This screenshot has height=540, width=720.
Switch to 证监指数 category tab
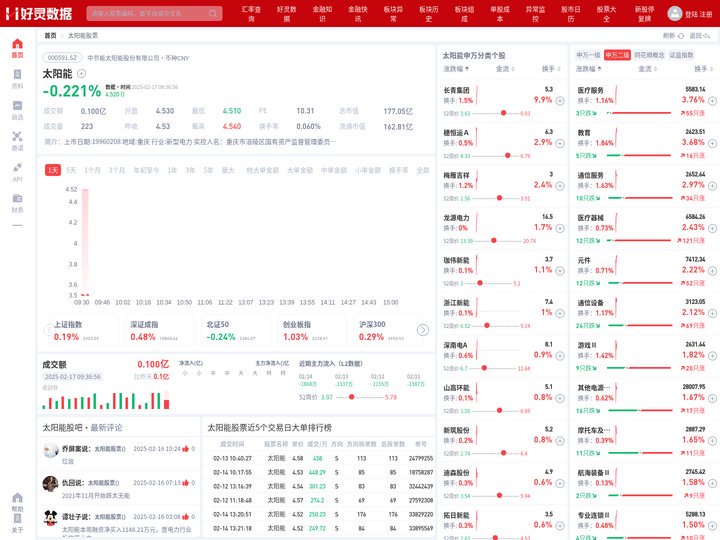click(681, 55)
